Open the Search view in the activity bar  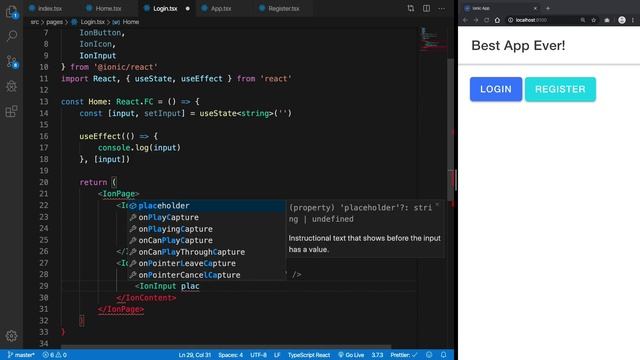pos(11,36)
